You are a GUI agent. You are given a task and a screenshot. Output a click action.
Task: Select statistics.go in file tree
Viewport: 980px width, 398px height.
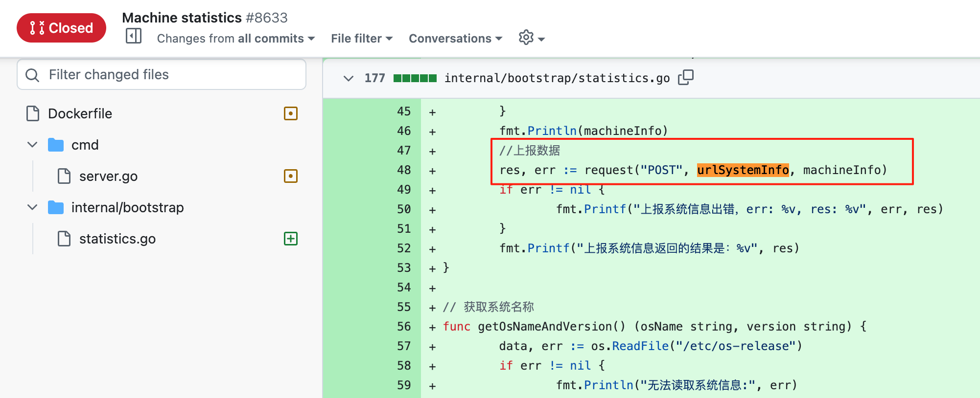click(117, 239)
